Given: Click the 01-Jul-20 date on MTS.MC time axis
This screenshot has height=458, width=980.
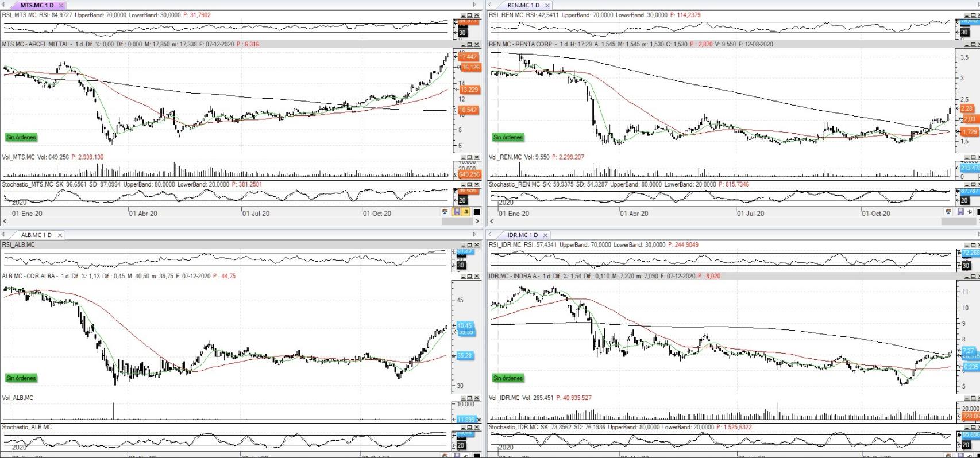Looking at the screenshot, I should click(x=256, y=214).
